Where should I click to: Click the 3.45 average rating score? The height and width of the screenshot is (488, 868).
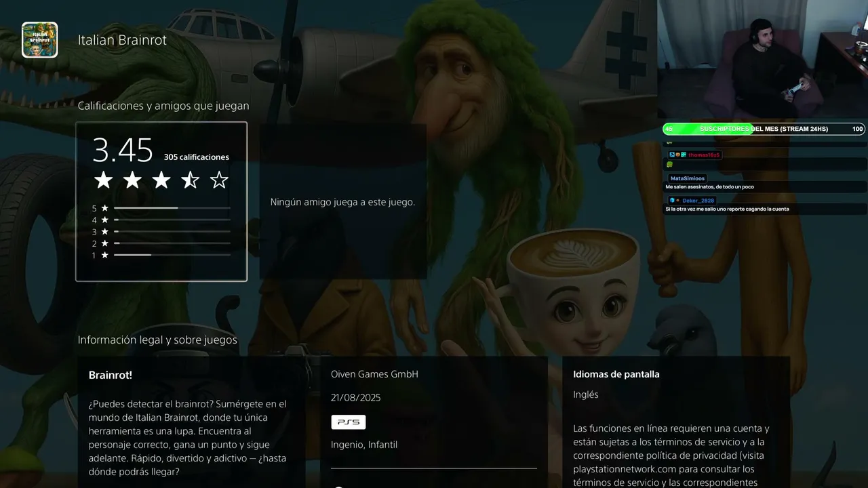pos(123,150)
